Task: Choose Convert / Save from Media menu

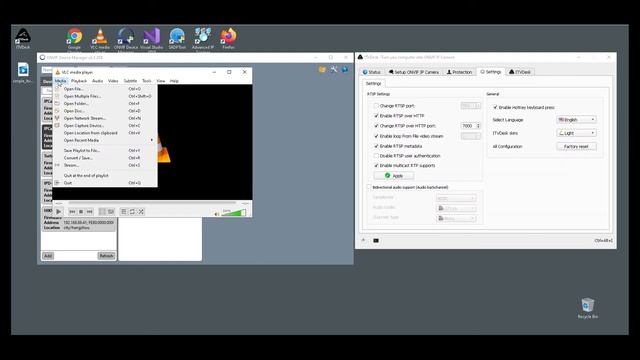Action: (105, 158)
